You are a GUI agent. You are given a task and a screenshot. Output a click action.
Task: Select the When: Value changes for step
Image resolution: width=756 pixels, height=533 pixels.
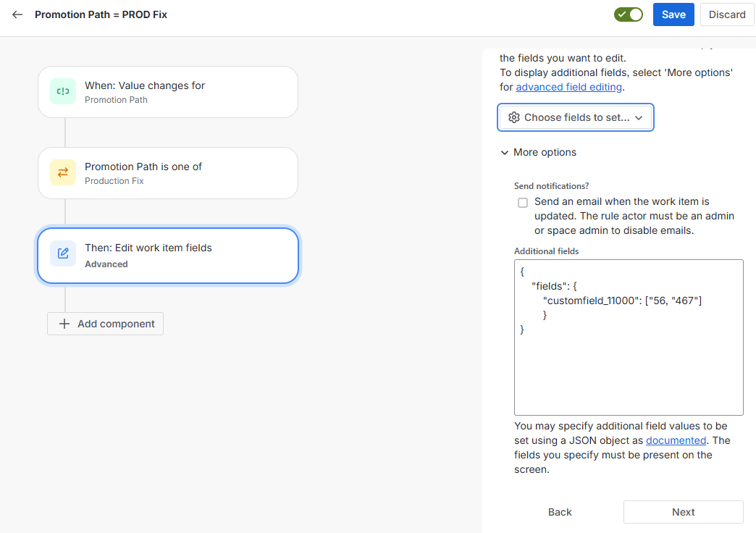[x=168, y=92]
